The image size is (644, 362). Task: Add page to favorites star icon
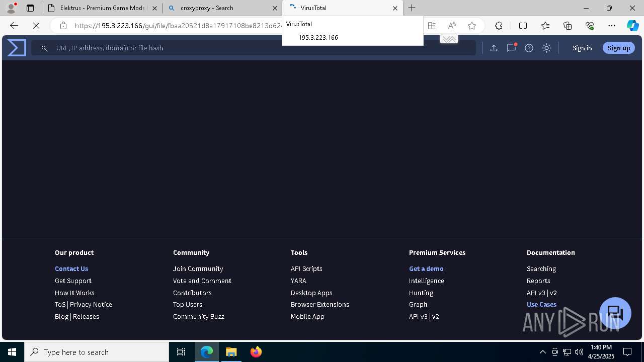pos(471,26)
